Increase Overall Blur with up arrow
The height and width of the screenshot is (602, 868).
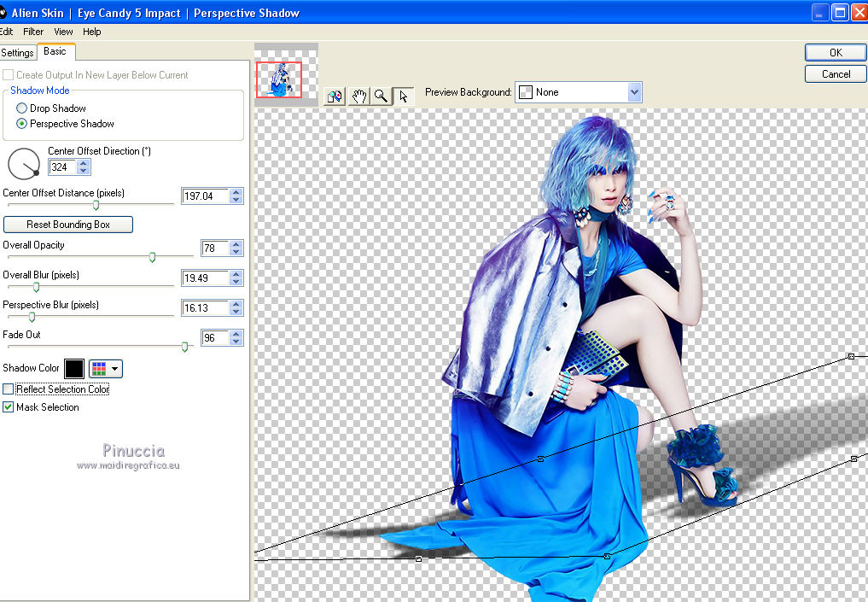tap(236, 274)
